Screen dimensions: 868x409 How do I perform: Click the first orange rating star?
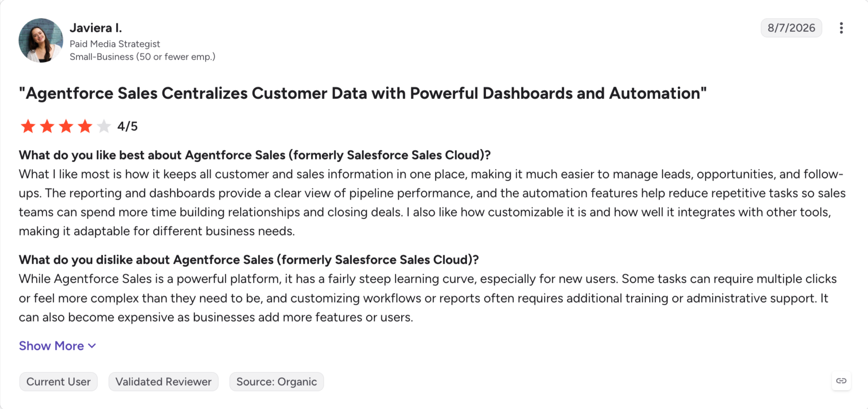[x=28, y=126]
